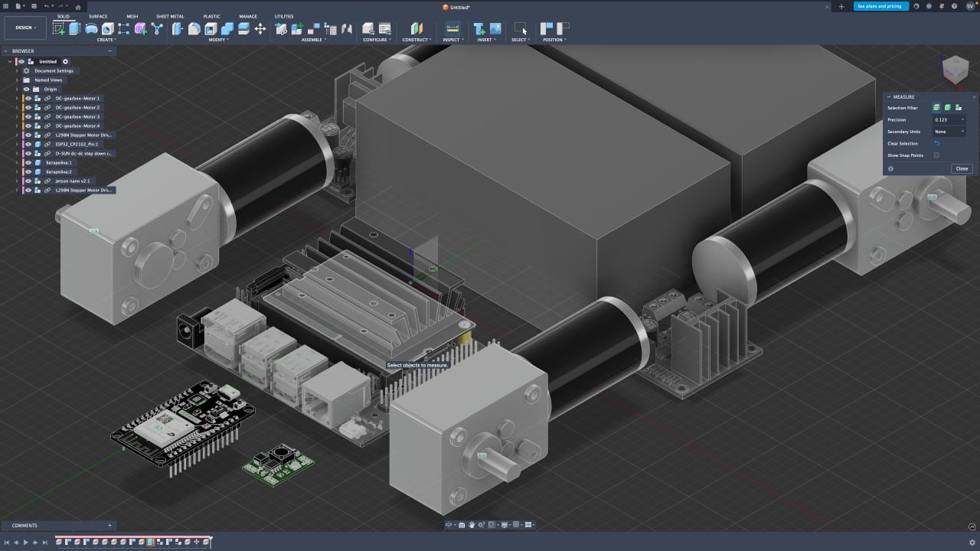Open the Precision dropdown
This screenshot has width=980, height=551.
(949, 120)
